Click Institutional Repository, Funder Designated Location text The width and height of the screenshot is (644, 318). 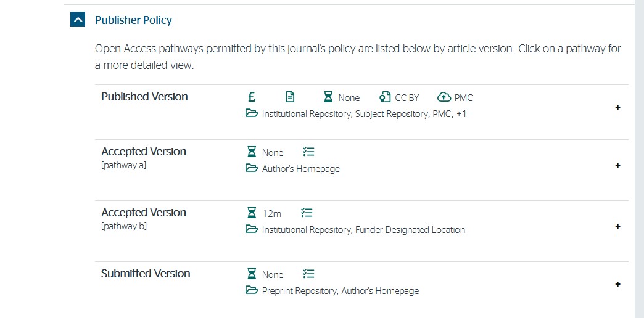click(363, 230)
